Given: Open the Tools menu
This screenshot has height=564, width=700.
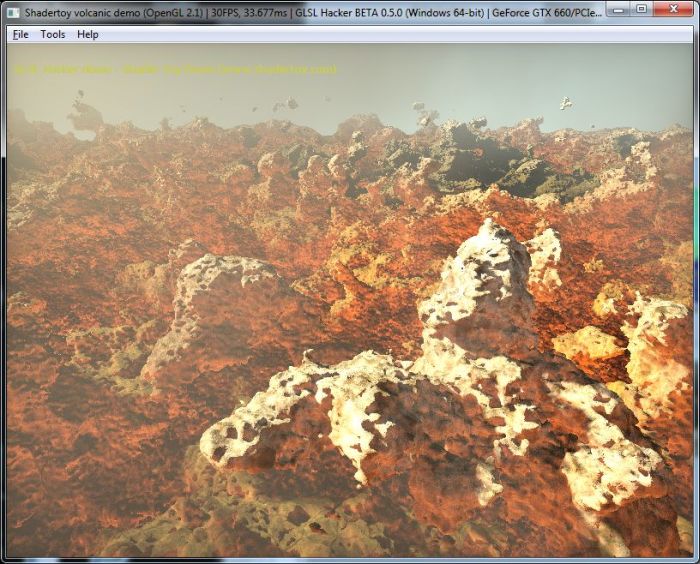Looking at the screenshot, I should pos(53,34).
